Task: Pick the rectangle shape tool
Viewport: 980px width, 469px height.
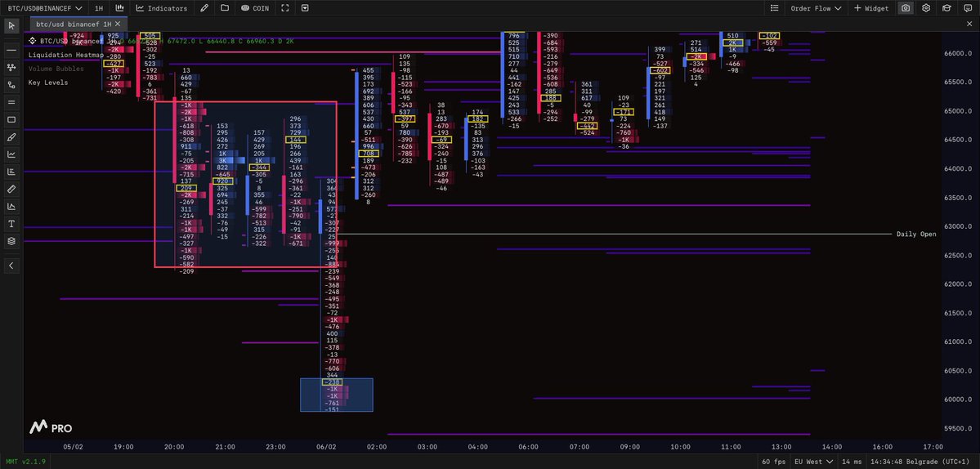Action: coord(11,119)
